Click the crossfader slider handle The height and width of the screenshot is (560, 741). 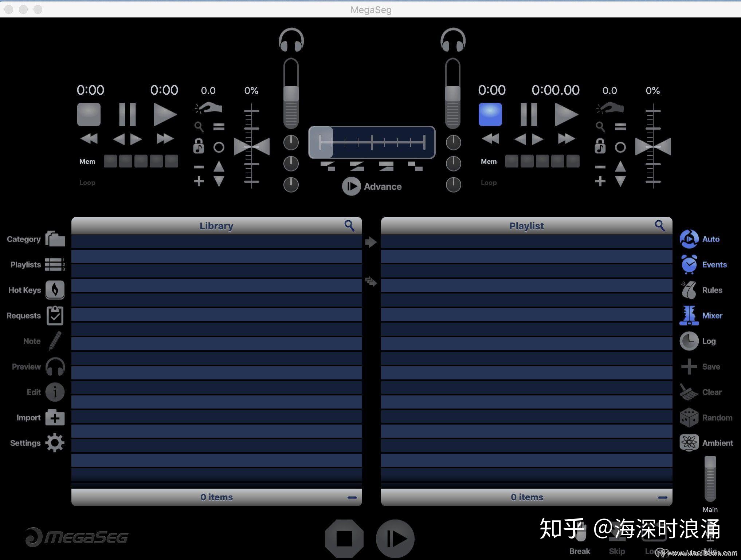click(321, 142)
